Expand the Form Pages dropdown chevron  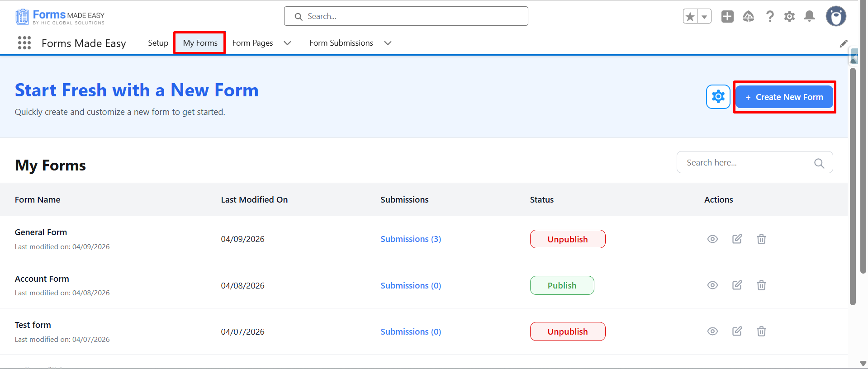[287, 43]
